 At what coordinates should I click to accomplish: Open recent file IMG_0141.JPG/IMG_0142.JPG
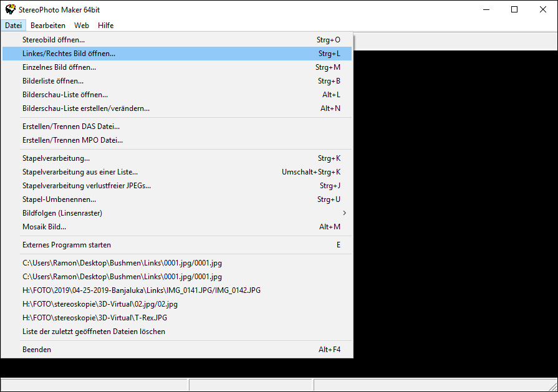[x=177, y=290]
